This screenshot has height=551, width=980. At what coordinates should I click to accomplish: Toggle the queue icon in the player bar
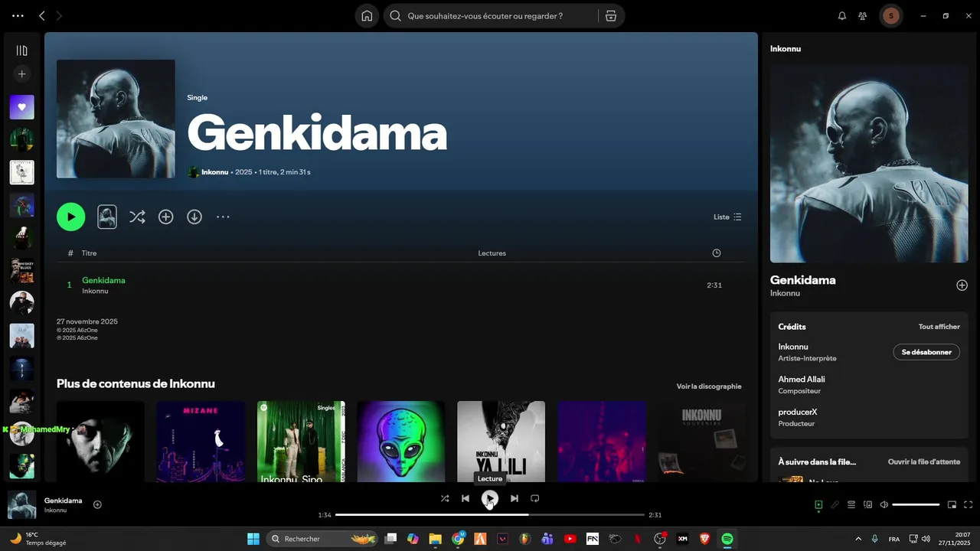(851, 504)
